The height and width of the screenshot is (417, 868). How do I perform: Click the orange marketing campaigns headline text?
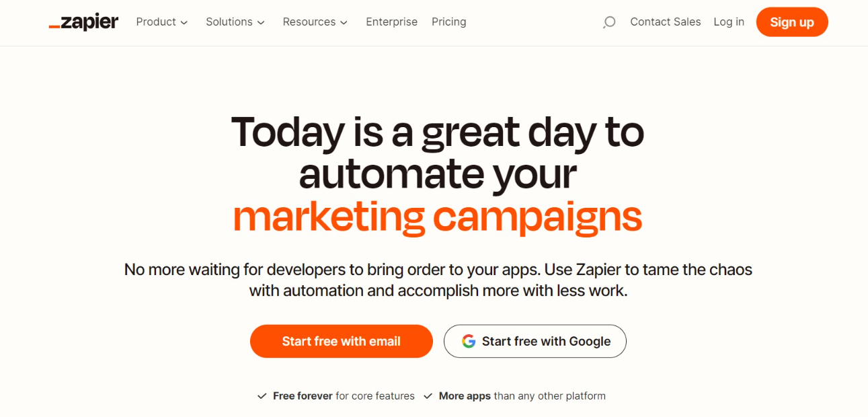coord(437,217)
